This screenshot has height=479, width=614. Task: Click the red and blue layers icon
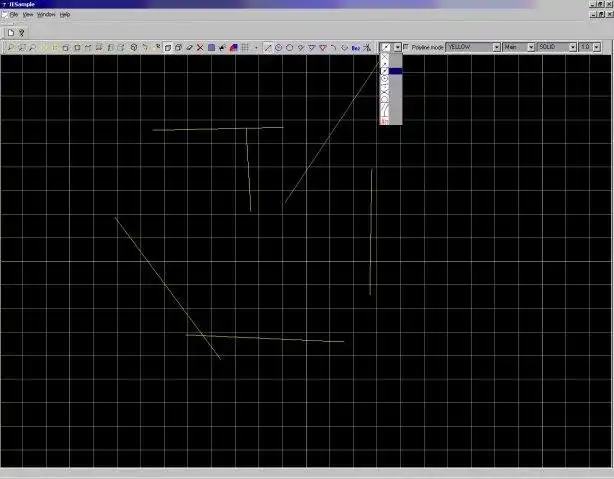[234, 48]
